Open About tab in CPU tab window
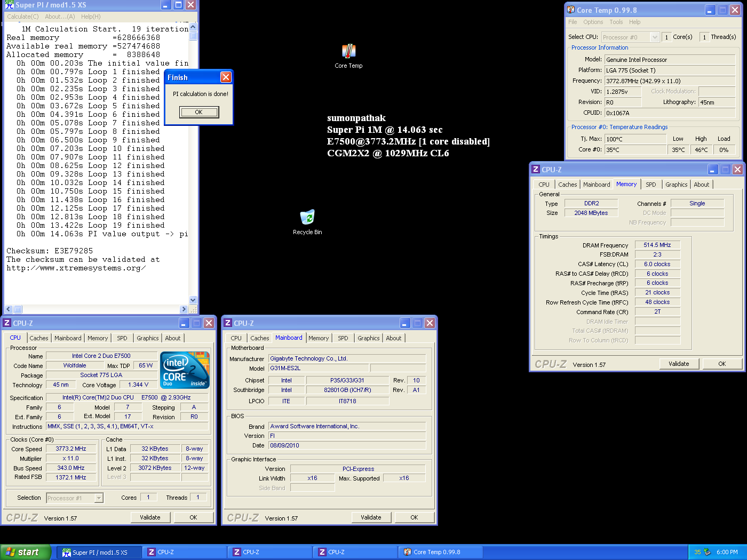The image size is (747, 560). click(x=172, y=338)
